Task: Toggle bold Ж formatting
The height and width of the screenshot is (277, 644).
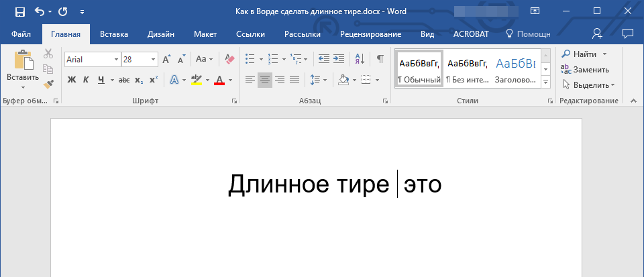Action: click(72, 80)
